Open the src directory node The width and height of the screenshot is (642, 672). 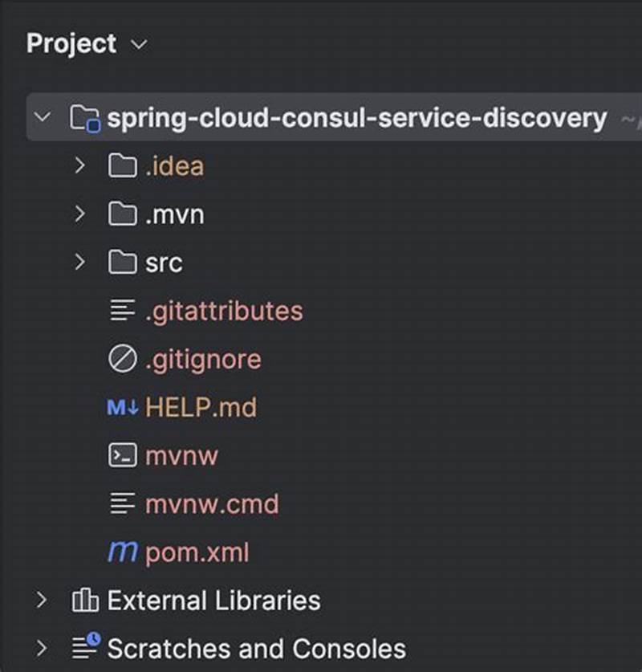[165, 262]
